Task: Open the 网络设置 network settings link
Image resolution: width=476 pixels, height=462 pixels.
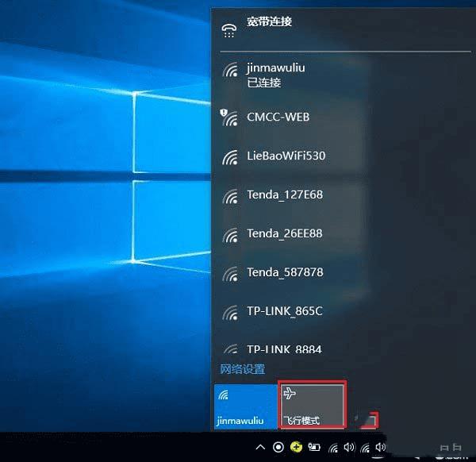Action: coord(242,369)
